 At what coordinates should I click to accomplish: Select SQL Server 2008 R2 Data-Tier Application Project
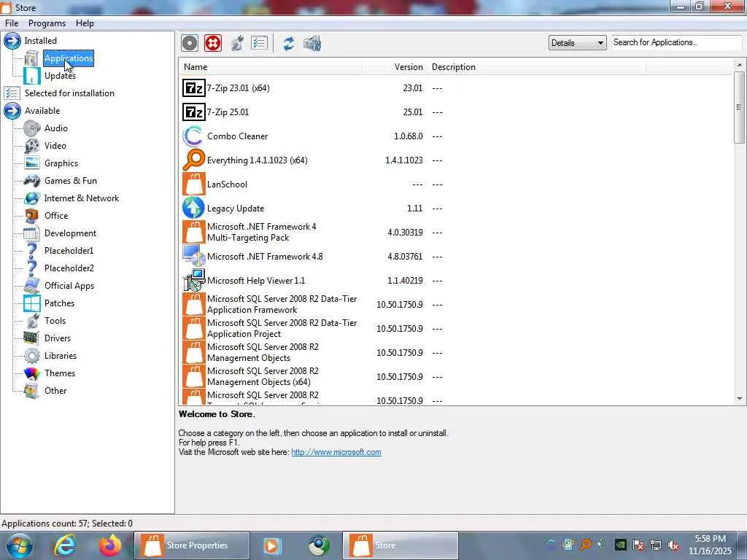(456, 329)
